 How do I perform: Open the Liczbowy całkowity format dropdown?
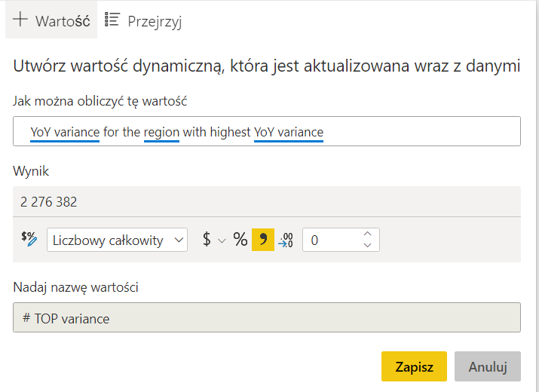pyautogui.click(x=117, y=240)
